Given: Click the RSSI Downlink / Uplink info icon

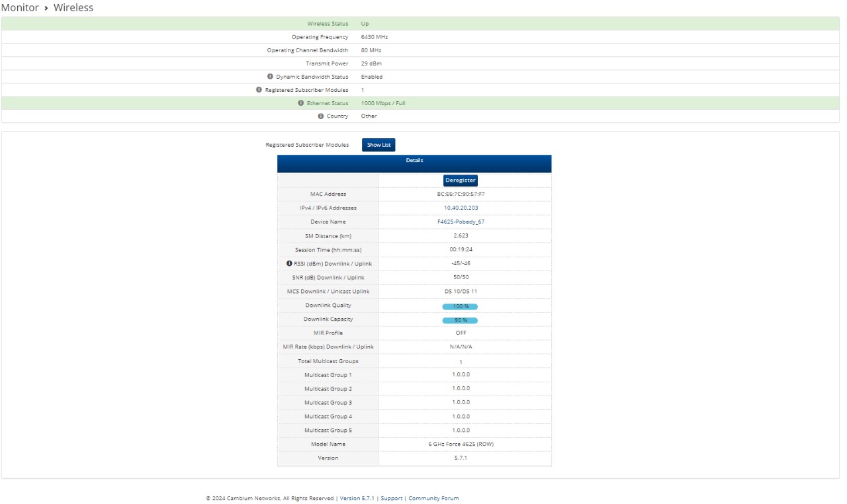Looking at the screenshot, I should (x=289, y=263).
